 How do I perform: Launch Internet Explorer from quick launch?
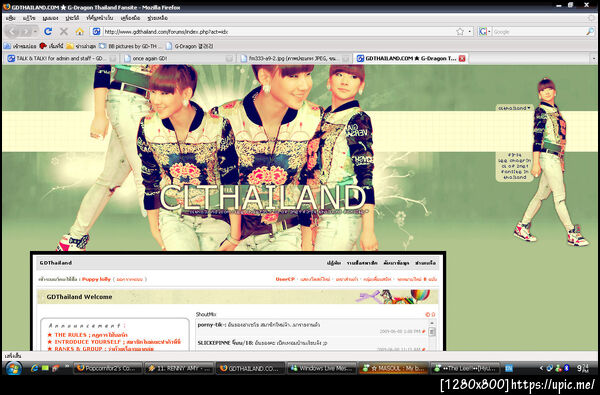pos(34,368)
